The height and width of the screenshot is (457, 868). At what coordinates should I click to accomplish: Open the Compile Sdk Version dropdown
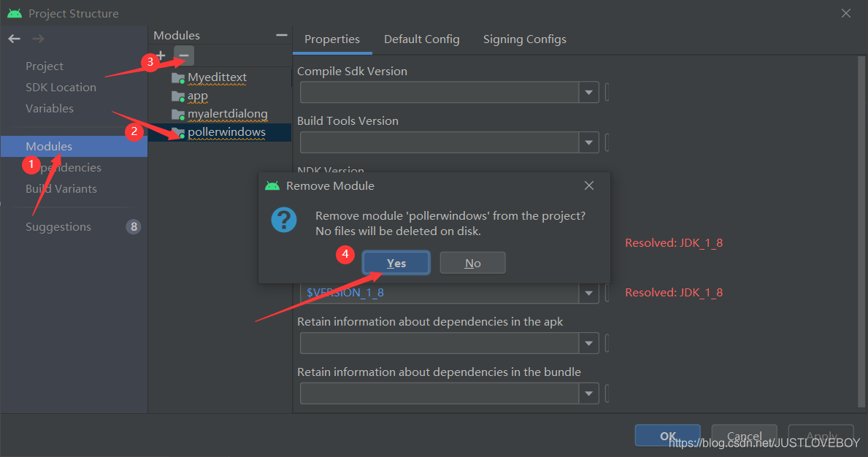tap(588, 92)
